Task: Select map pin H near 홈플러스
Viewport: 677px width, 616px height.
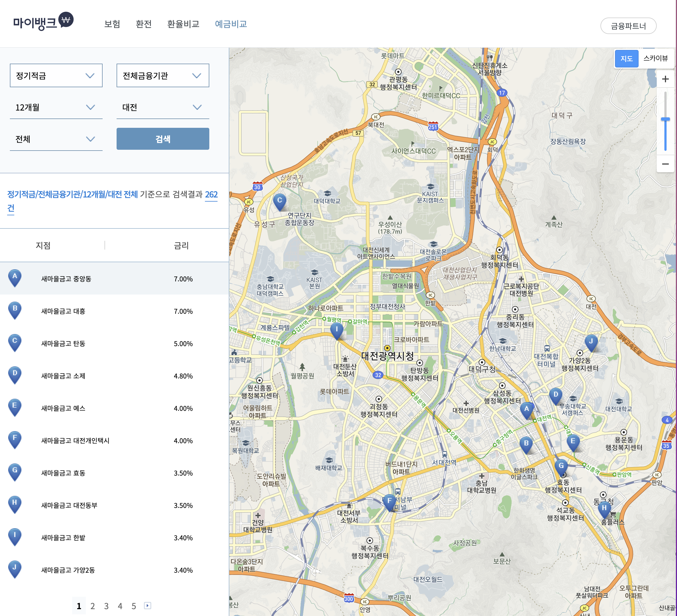Action: click(604, 510)
